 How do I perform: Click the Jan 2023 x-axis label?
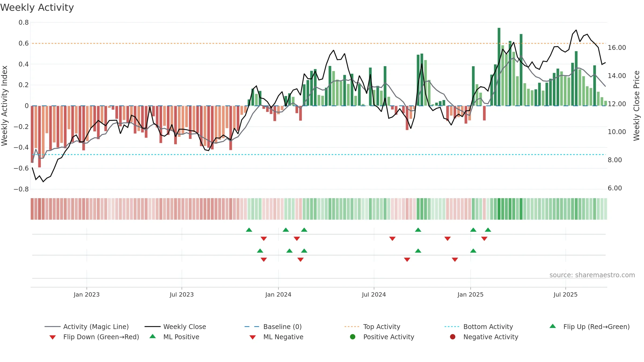click(87, 294)
